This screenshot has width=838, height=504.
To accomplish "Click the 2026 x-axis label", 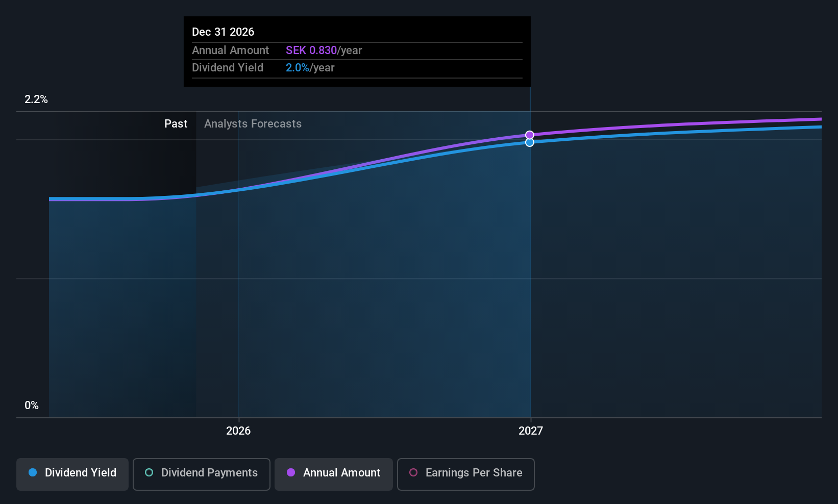I will 238,431.
